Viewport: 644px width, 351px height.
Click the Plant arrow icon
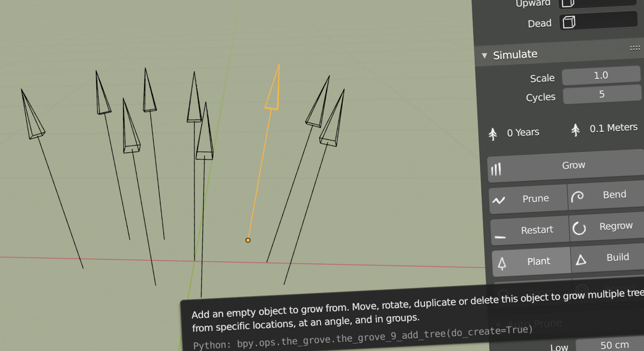pos(502,263)
